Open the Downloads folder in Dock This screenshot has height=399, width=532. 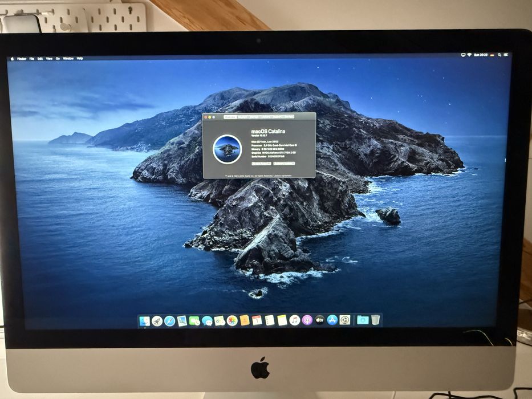[363, 320]
